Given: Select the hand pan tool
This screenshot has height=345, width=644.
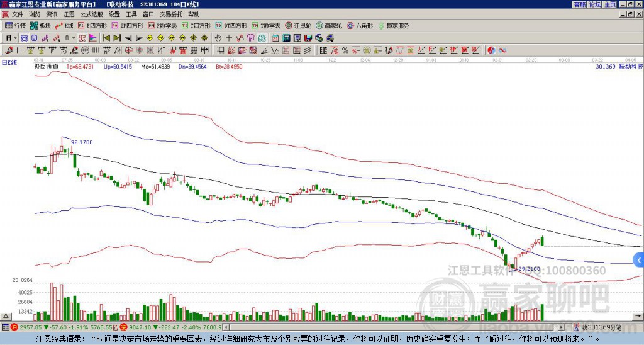Looking at the screenshot, I should click(x=218, y=38).
